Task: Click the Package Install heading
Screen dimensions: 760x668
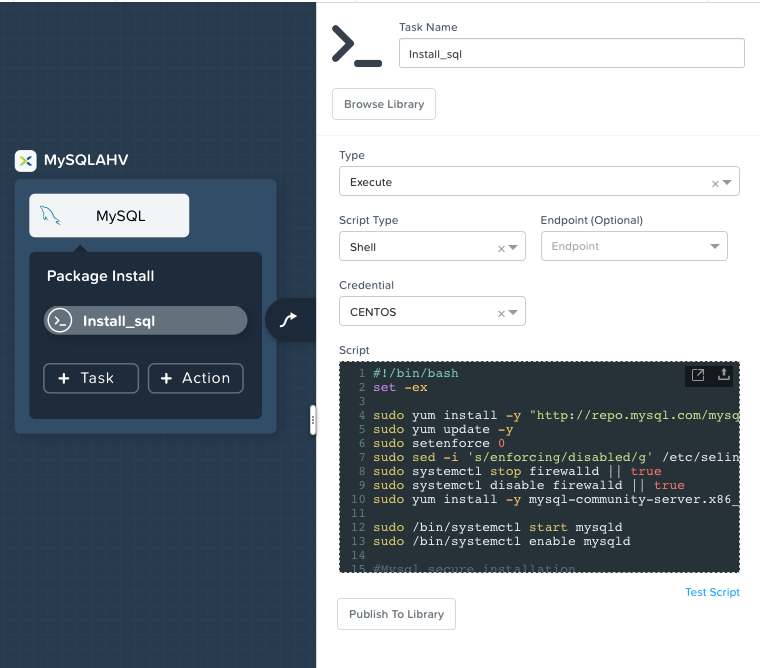Action: pos(100,276)
